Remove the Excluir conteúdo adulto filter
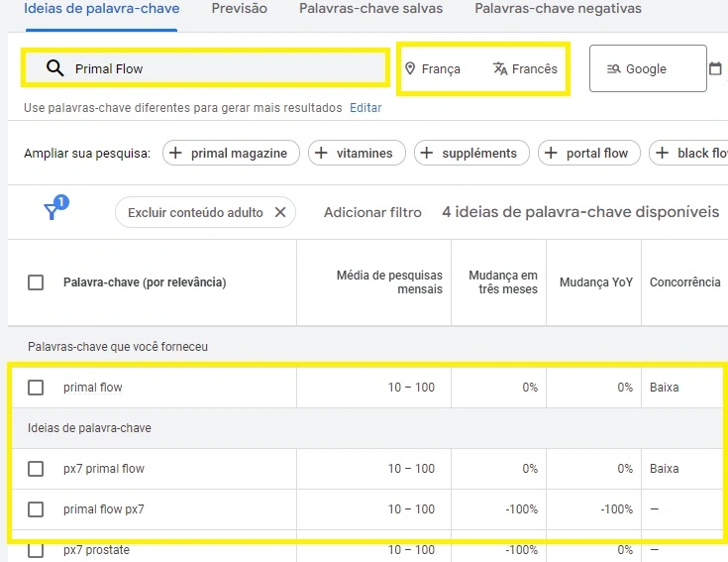Screen dimensions: 728x562 [x=280, y=212]
